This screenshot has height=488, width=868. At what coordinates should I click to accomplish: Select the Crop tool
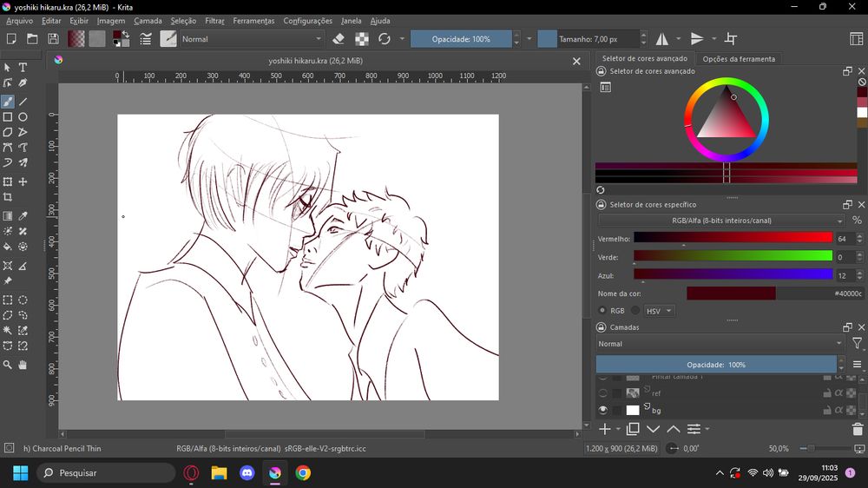(x=8, y=198)
